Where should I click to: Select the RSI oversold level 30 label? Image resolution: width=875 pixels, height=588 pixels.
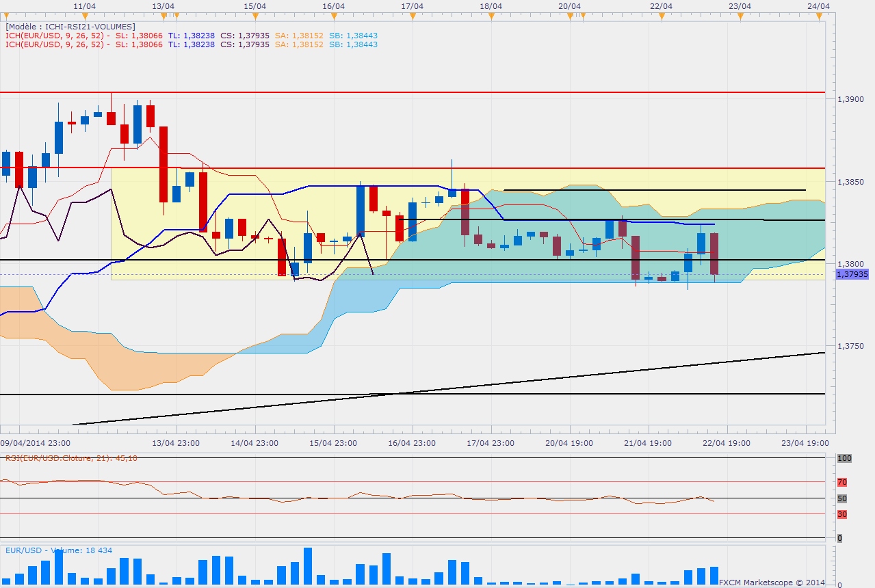[x=842, y=514]
